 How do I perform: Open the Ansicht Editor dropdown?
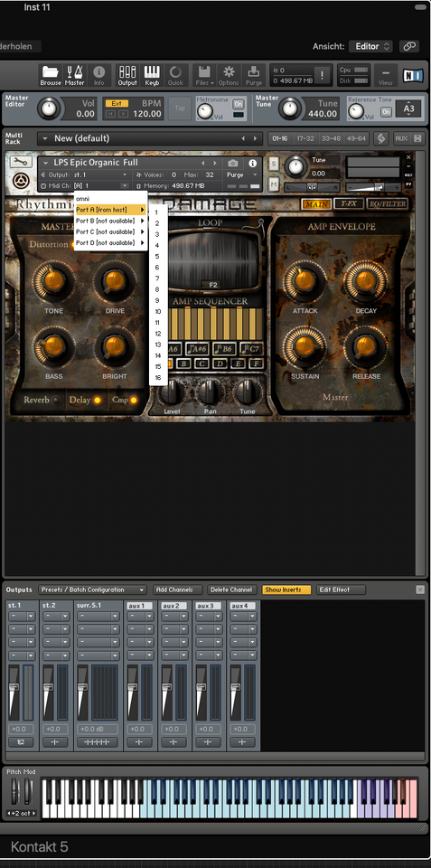(x=370, y=46)
